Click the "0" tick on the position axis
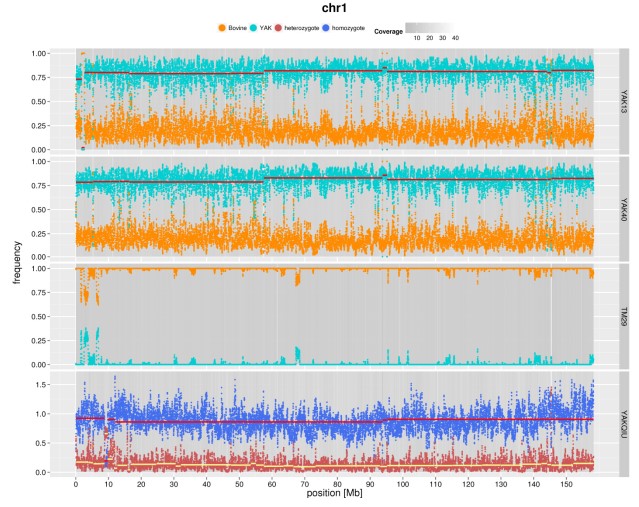Image resolution: width=639 pixels, height=507 pixels. (x=76, y=484)
